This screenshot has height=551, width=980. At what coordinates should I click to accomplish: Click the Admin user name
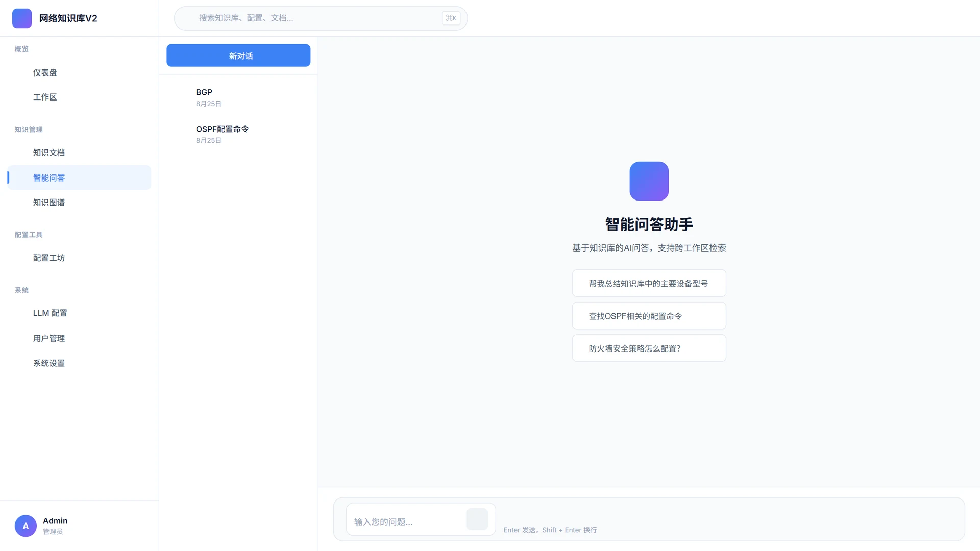(x=55, y=521)
